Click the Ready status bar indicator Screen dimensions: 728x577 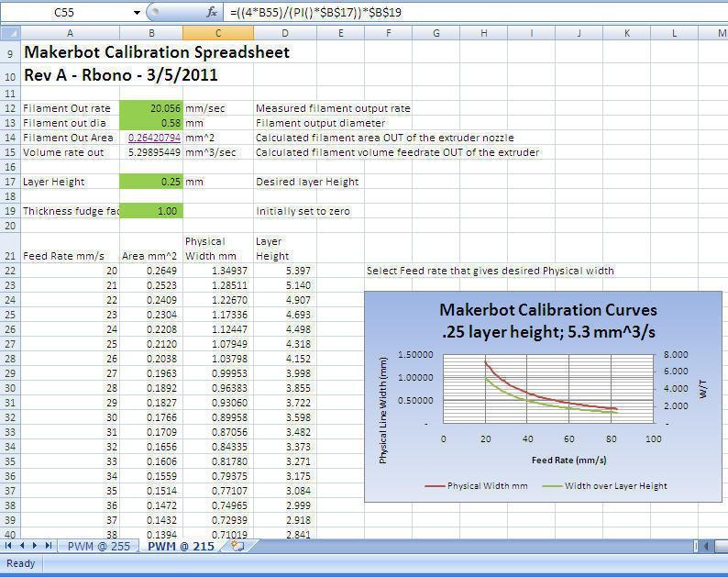coord(21,563)
